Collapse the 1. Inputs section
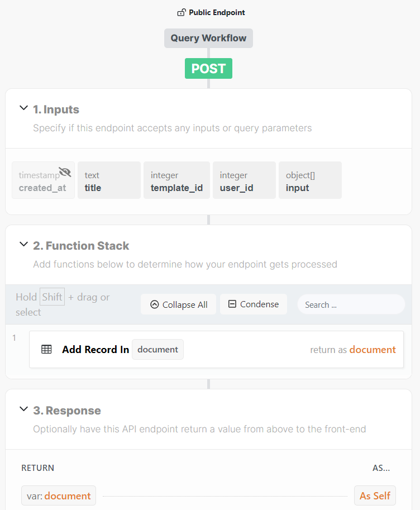 23,108
